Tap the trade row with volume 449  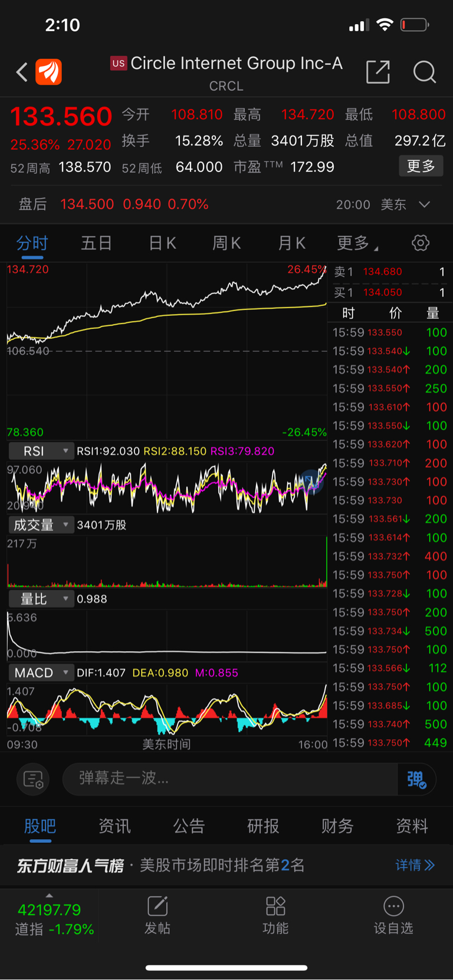click(390, 743)
